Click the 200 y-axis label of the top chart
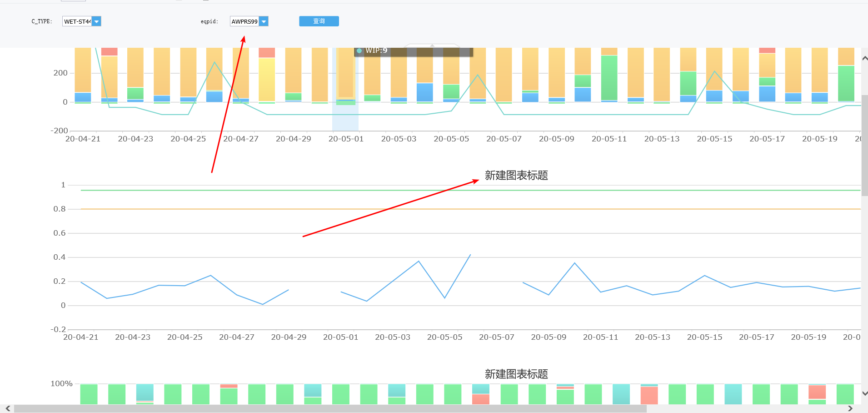This screenshot has height=413, width=868. click(x=60, y=73)
